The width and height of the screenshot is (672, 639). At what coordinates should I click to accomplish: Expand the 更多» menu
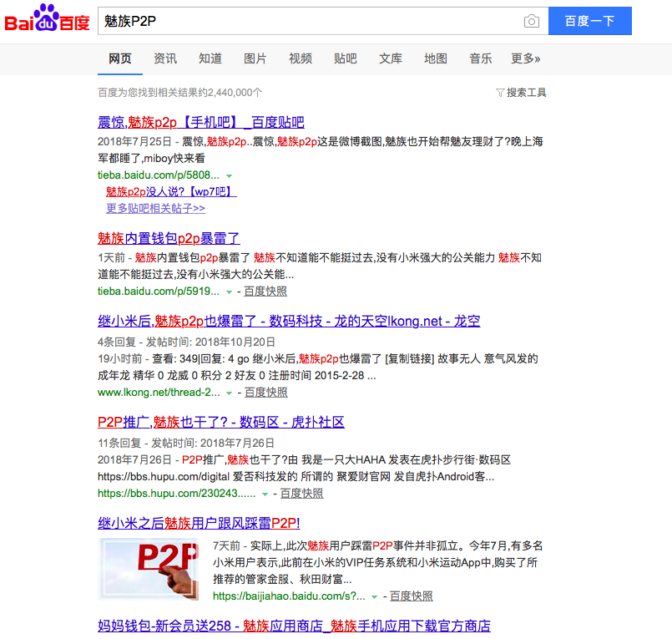(526, 58)
